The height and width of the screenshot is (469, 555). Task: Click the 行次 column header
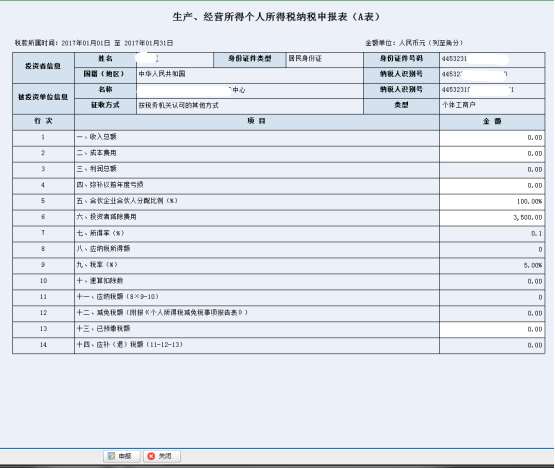point(43,121)
